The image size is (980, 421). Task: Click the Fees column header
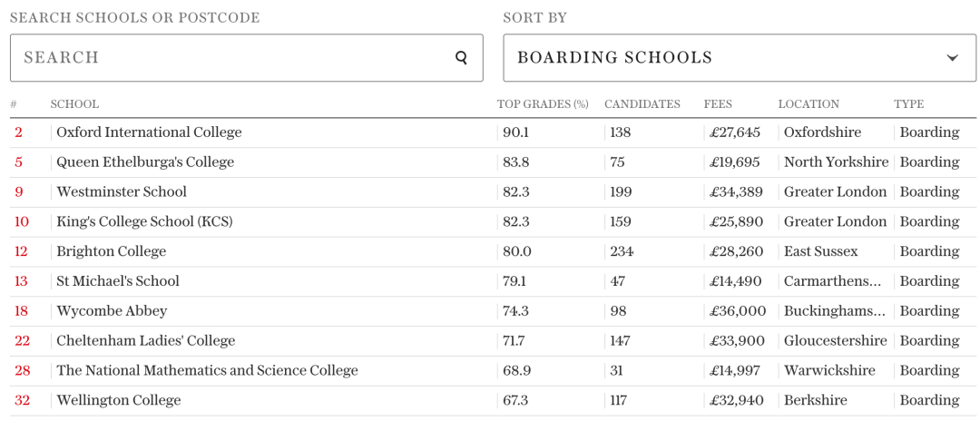718,104
